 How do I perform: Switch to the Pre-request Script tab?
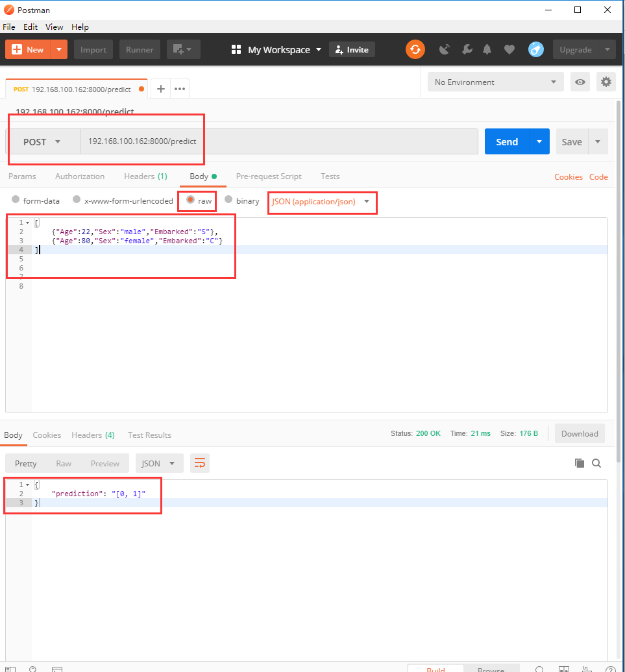(269, 176)
